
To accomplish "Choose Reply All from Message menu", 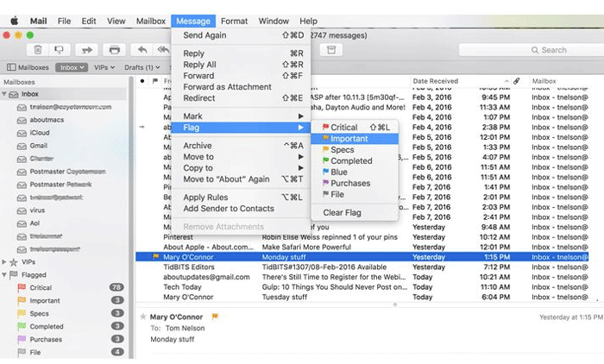I will [241, 65].
